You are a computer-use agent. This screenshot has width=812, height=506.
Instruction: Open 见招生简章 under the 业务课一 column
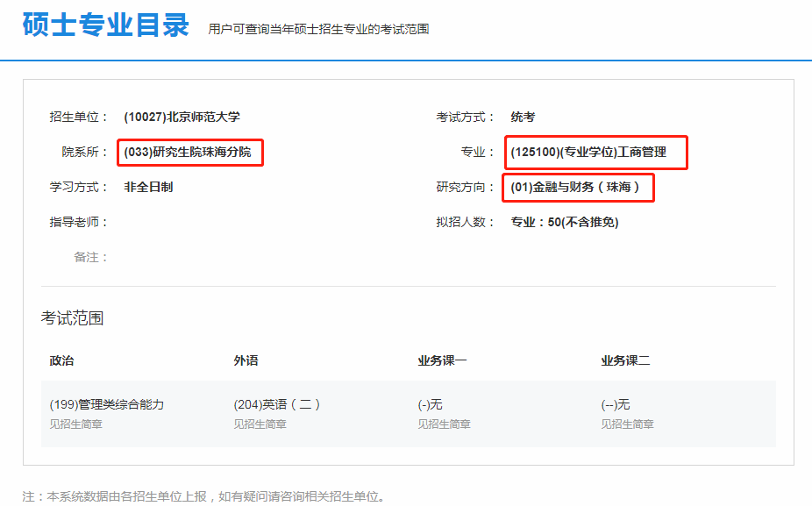(x=444, y=424)
